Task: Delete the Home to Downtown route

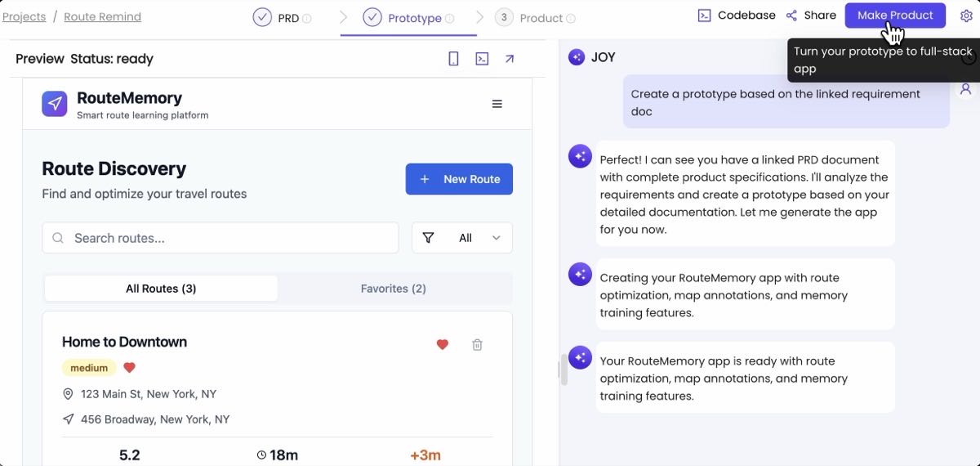Action: click(x=477, y=345)
